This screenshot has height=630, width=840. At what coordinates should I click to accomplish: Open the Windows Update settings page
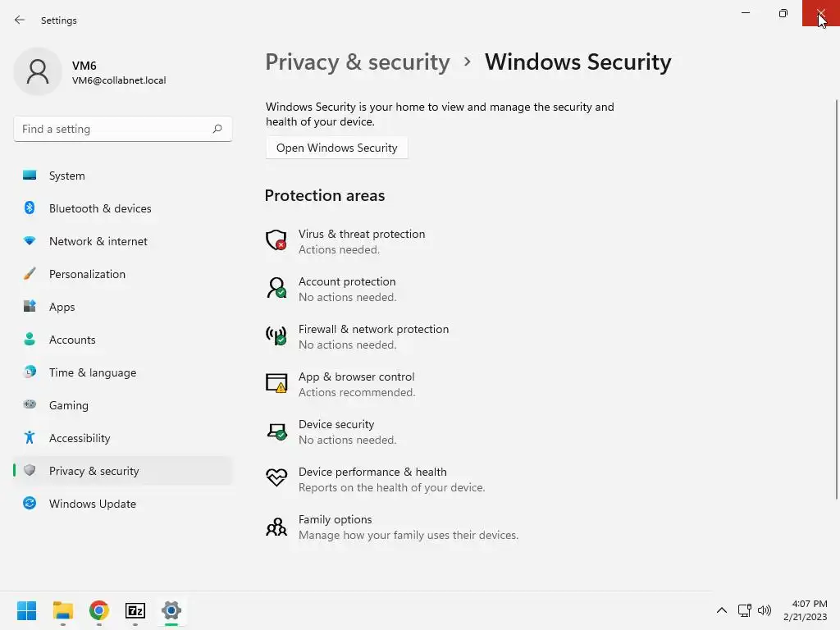92,504
